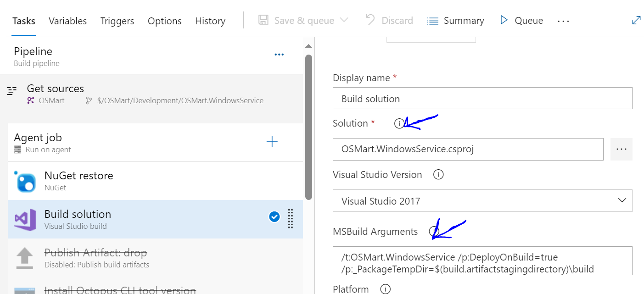Click the Queue button
The image size is (644, 294).
point(521,21)
